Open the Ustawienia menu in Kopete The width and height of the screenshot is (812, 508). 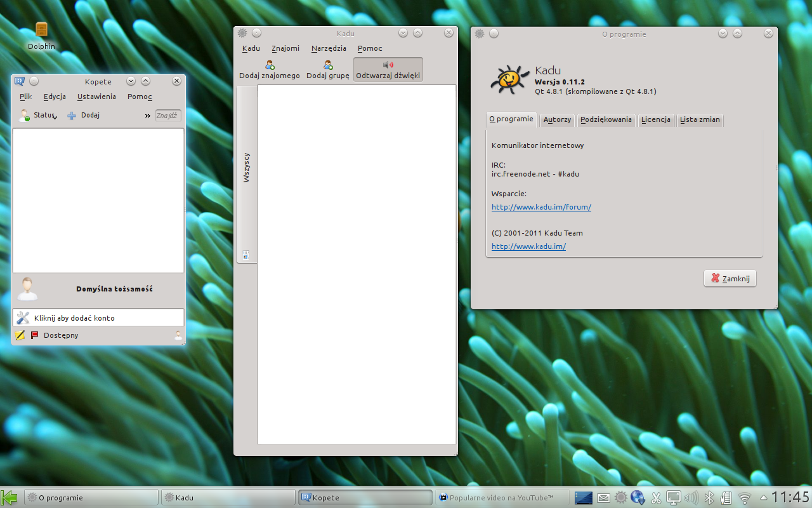[x=96, y=97]
